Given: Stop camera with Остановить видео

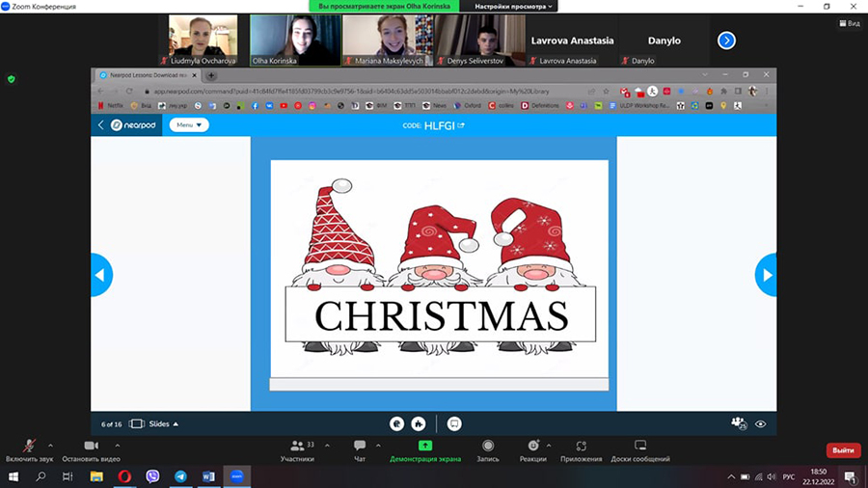Looking at the screenshot, I should point(91,450).
